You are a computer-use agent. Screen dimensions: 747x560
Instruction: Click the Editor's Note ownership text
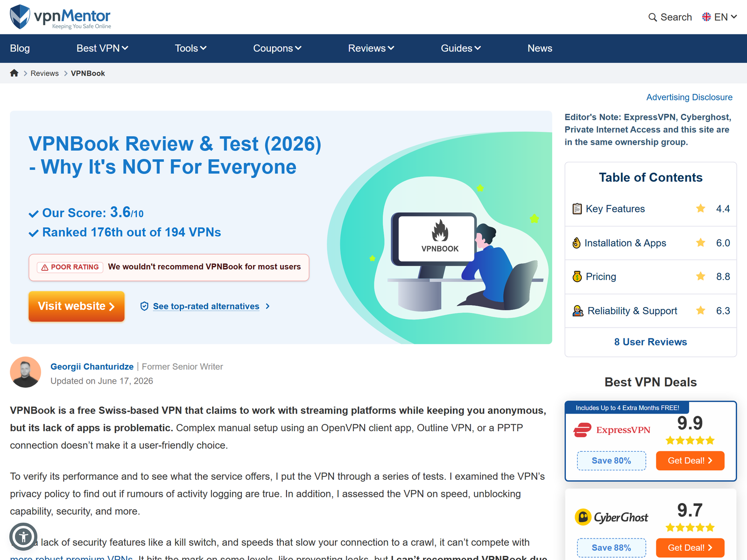point(648,129)
